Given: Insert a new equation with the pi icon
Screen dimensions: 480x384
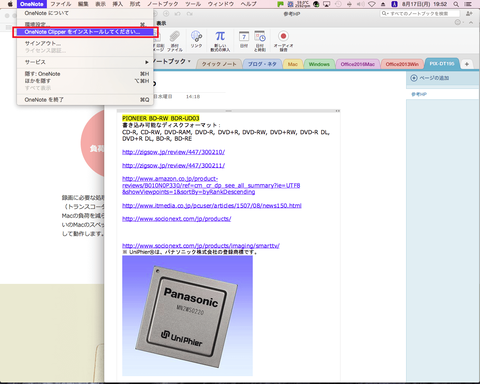Looking at the screenshot, I should [x=220, y=36].
